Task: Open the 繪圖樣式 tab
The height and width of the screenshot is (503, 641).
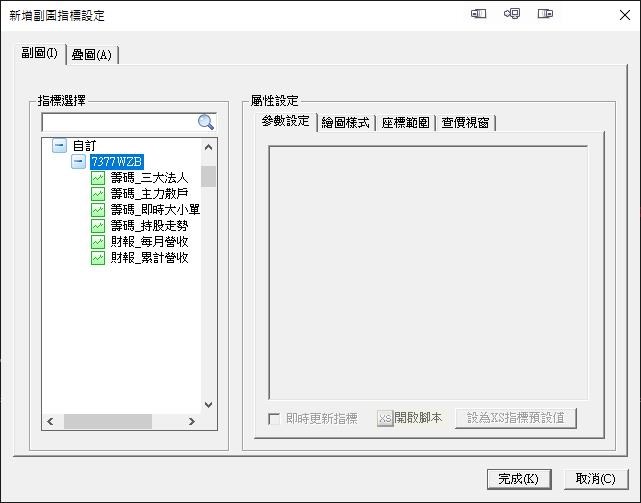Action: coord(345,123)
